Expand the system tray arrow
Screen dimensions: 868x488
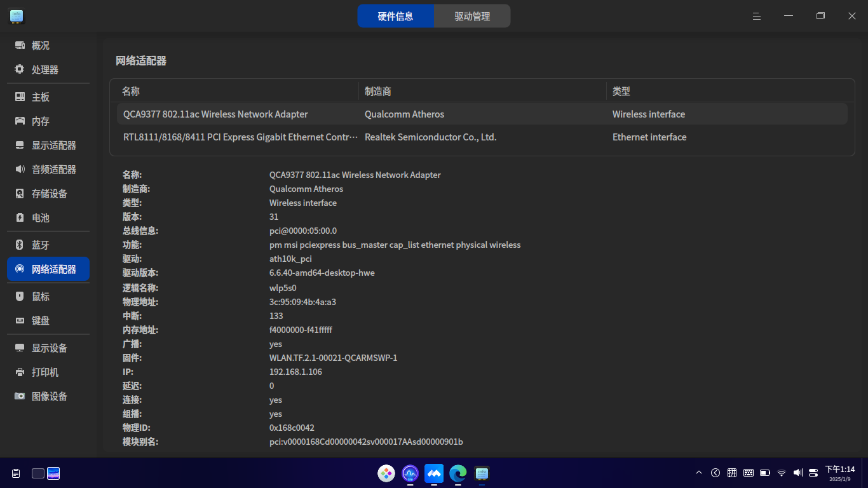coord(699,473)
